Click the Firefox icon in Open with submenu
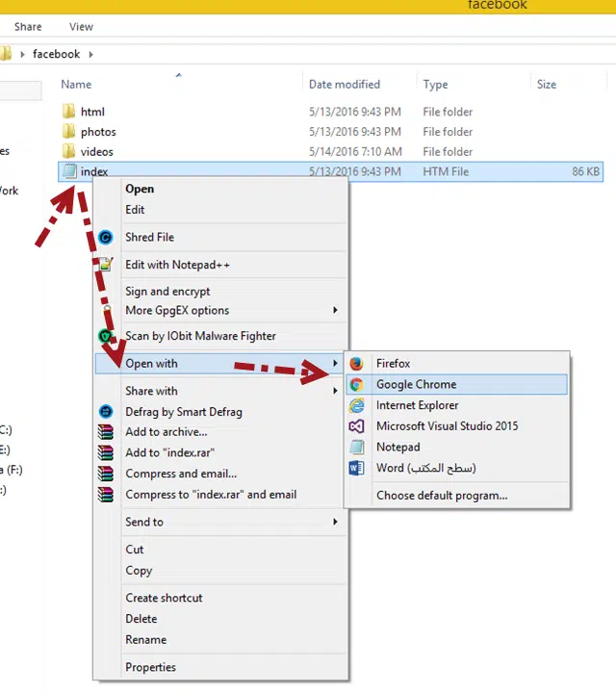The width and height of the screenshot is (616, 693). (x=356, y=363)
